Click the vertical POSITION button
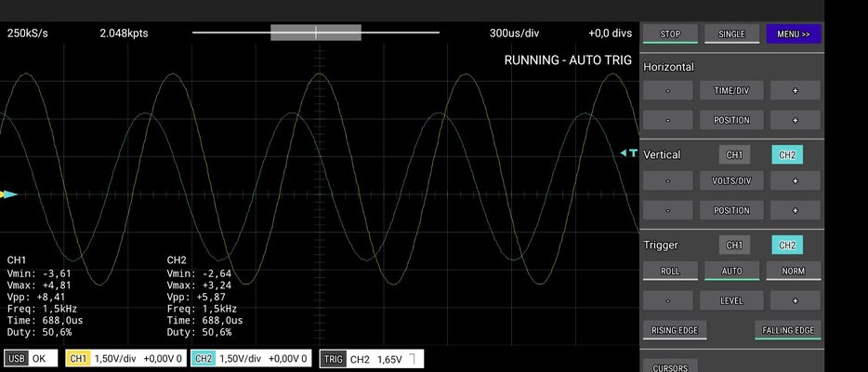 pos(731,210)
